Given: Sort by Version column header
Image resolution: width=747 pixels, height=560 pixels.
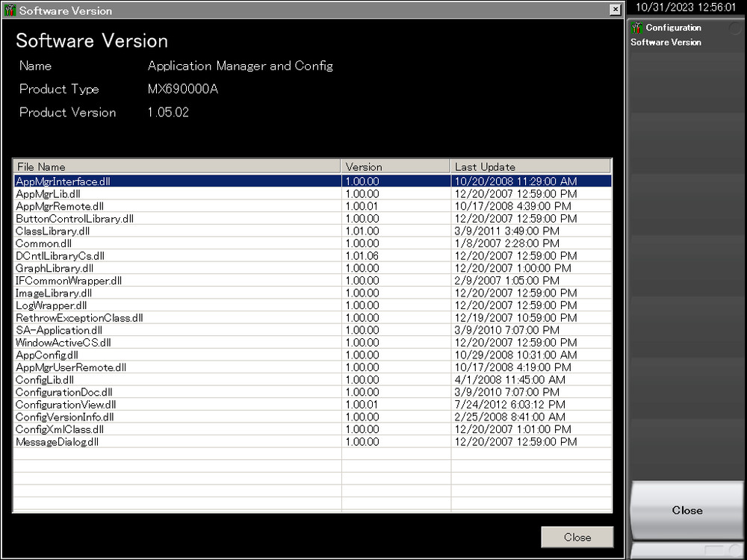Looking at the screenshot, I should point(395,167).
